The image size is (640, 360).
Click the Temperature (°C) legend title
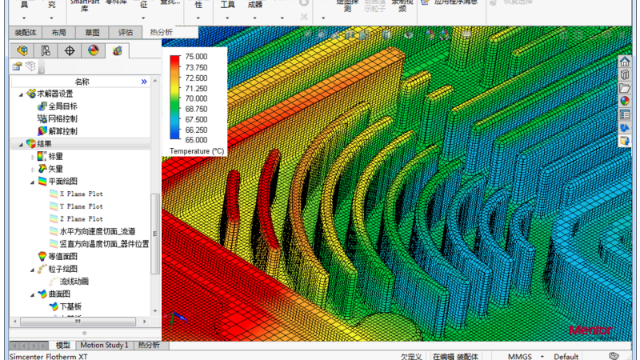point(197,151)
